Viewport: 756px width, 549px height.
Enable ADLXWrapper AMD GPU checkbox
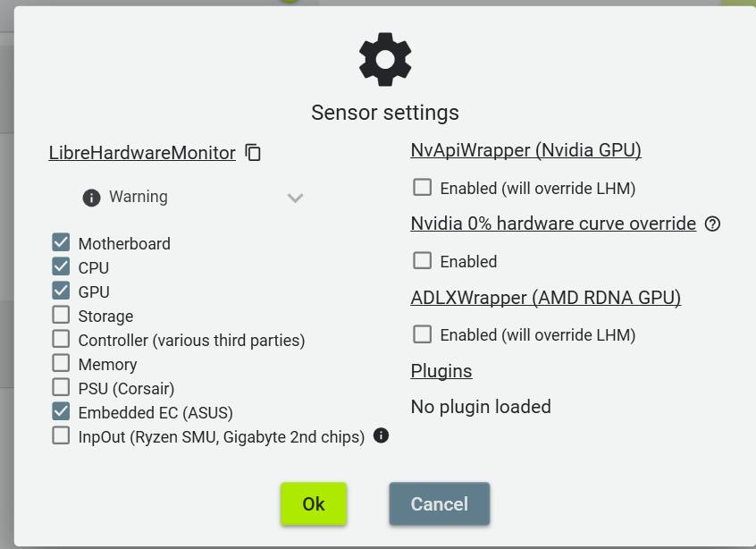423,334
